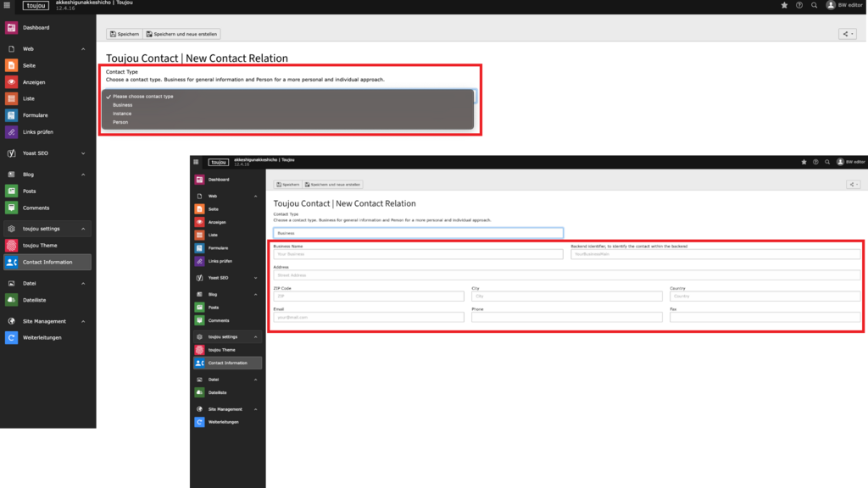The width and height of the screenshot is (868, 488).
Task: Open Formulare module in far-left sidebar
Action: tap(35, 115)
